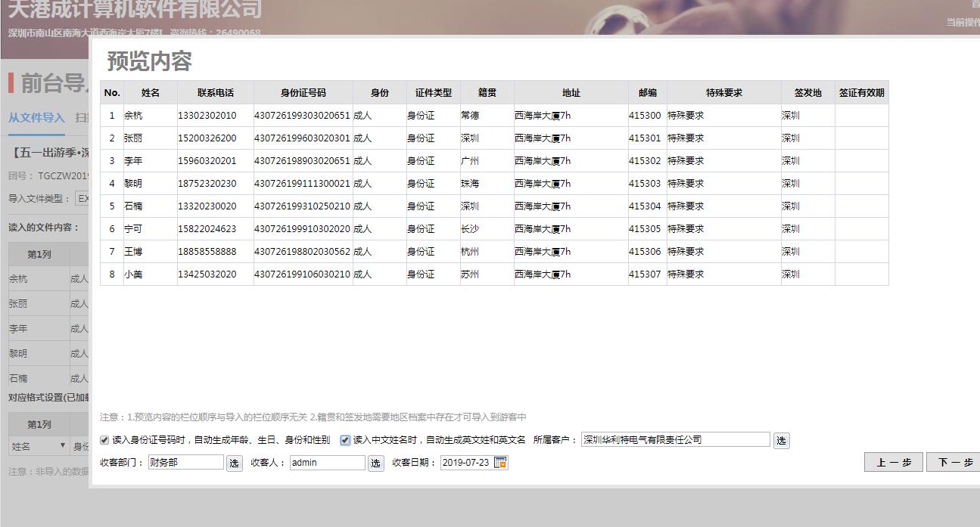Click into the 收客部门 field showing 财务部
Viewport: 980px width, 527px height.
point(185,463)
